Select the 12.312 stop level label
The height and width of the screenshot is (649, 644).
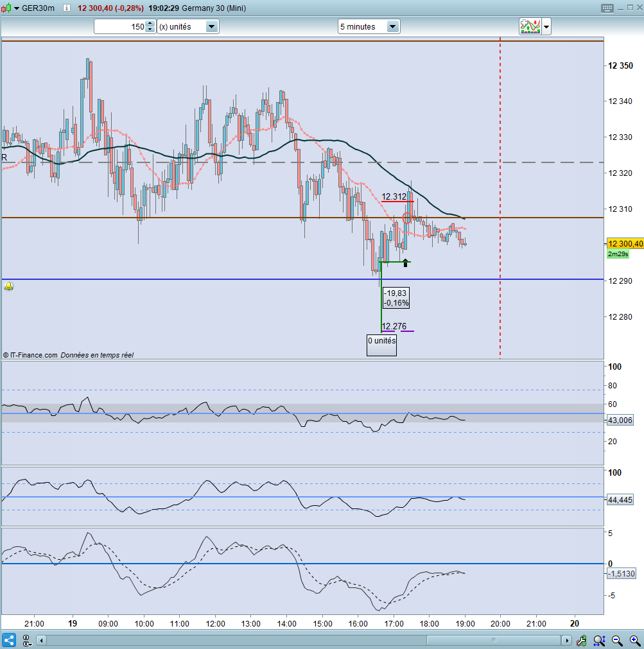coord(394,196)
